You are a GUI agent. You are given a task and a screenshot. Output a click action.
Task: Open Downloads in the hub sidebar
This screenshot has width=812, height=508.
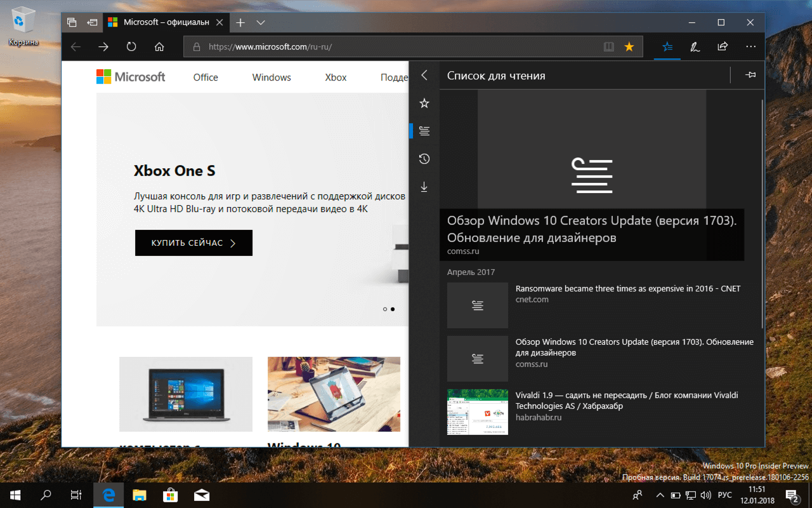(424, 187)
